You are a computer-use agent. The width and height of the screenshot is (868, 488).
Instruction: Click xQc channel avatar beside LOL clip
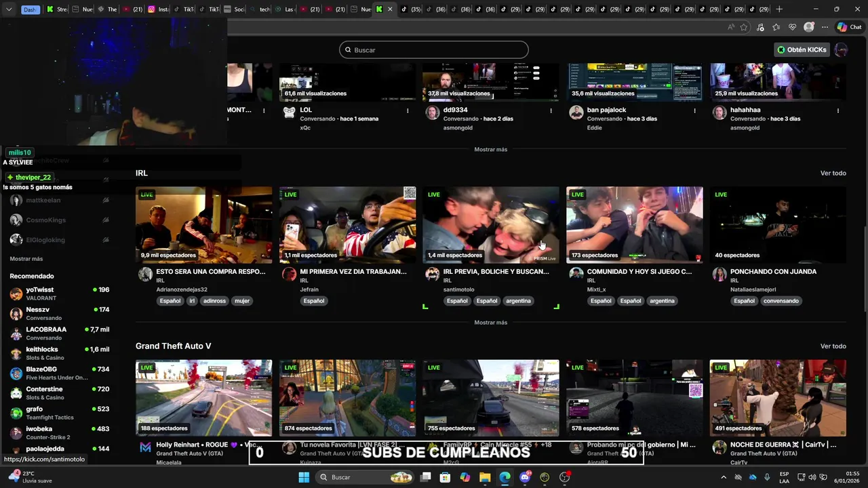pyautogui.click(x=289, y=113)
